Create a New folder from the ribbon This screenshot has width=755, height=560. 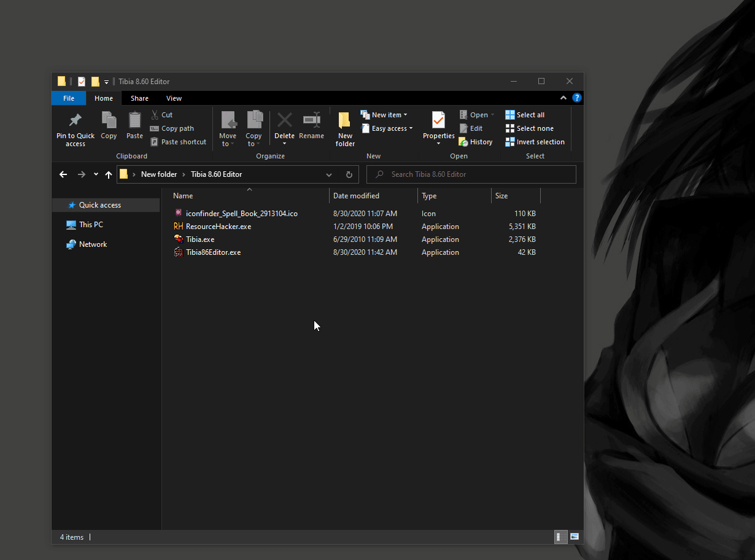coord(345,129)
